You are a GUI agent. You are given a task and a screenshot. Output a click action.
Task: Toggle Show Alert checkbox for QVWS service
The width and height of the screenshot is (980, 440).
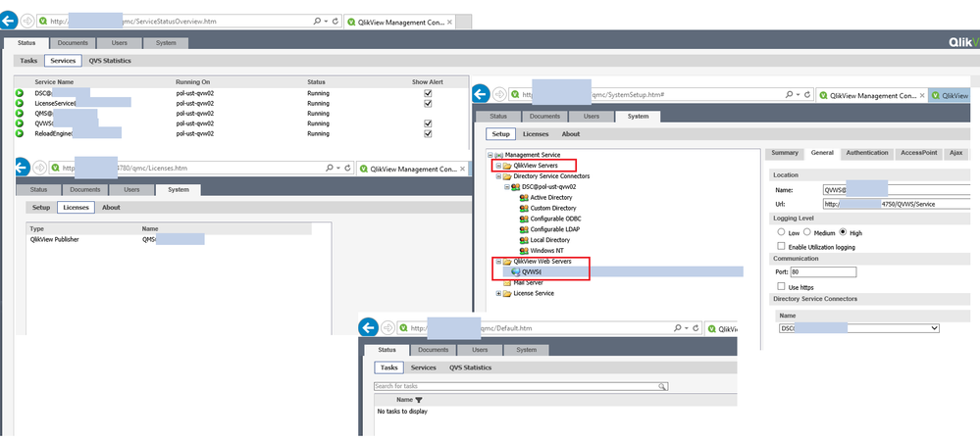pos(428,123)
